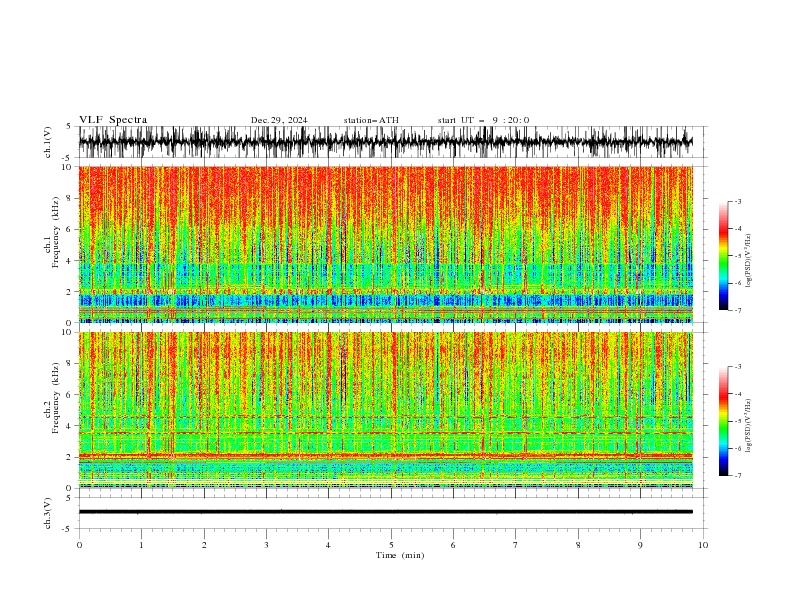Click the 'station=ATH' label
Image resolution: width=792 pixels, height=612 pixels.
point(371,120)
